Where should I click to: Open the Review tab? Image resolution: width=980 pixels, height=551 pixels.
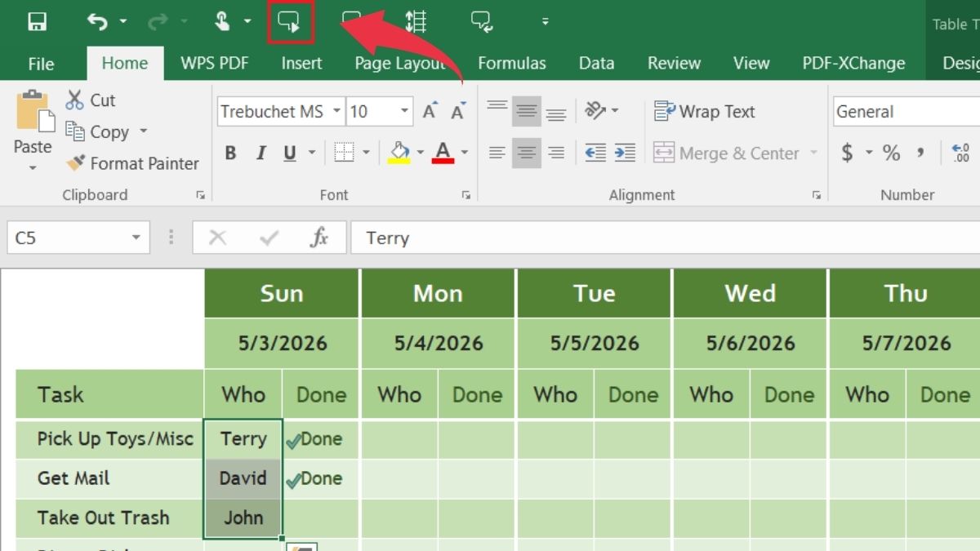[x=675, y=63]
